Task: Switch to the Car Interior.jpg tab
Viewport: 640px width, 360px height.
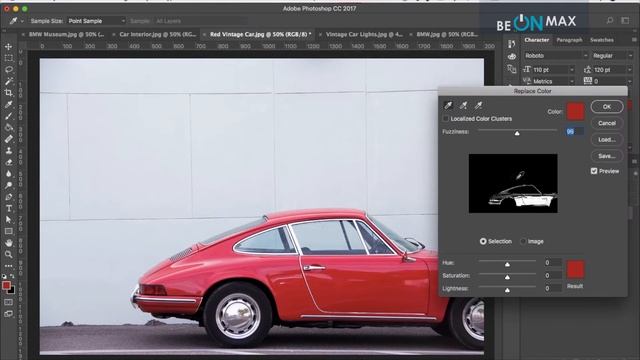Action: (x=157, y=35)
